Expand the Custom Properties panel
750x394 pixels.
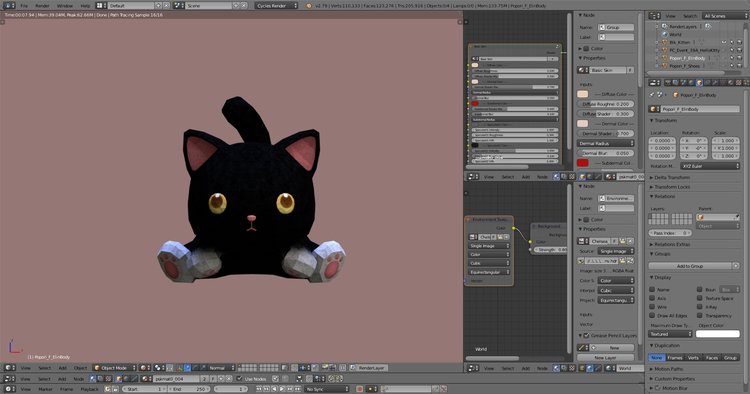point(673,379)
